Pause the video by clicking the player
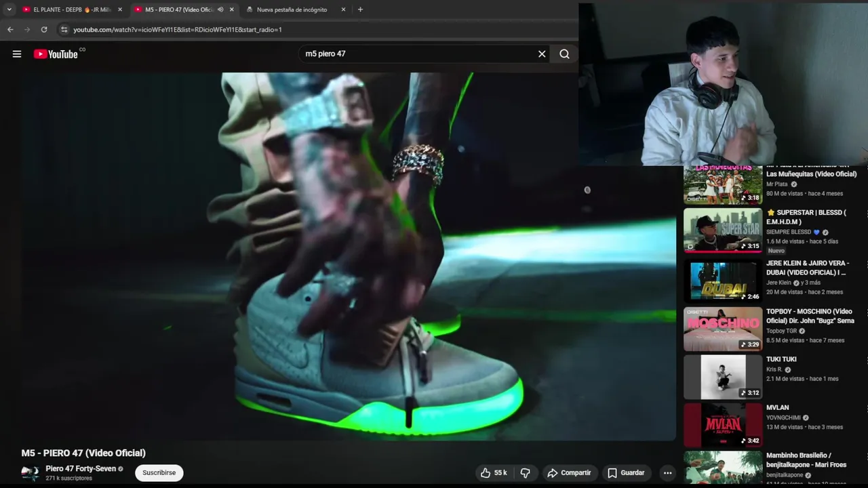The width and height of the screenshot is (868, 488). pyautogui.click(x=347, y=256)
